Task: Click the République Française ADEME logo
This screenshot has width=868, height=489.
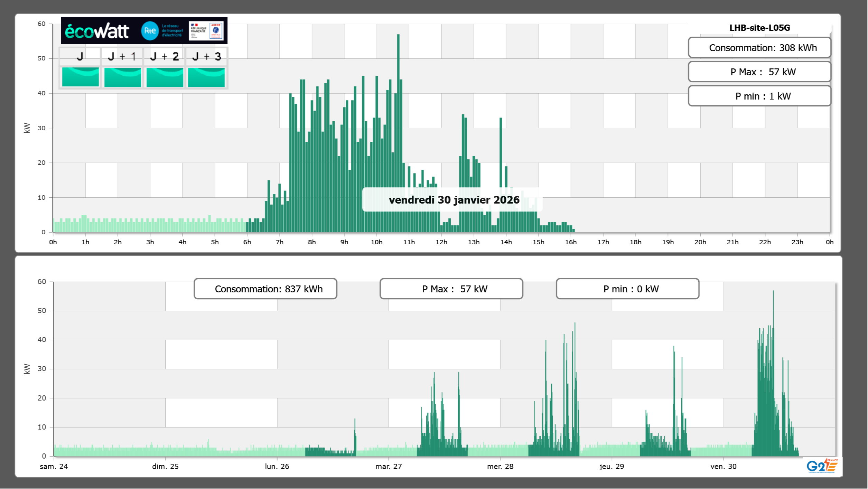Action: [206, 31]
